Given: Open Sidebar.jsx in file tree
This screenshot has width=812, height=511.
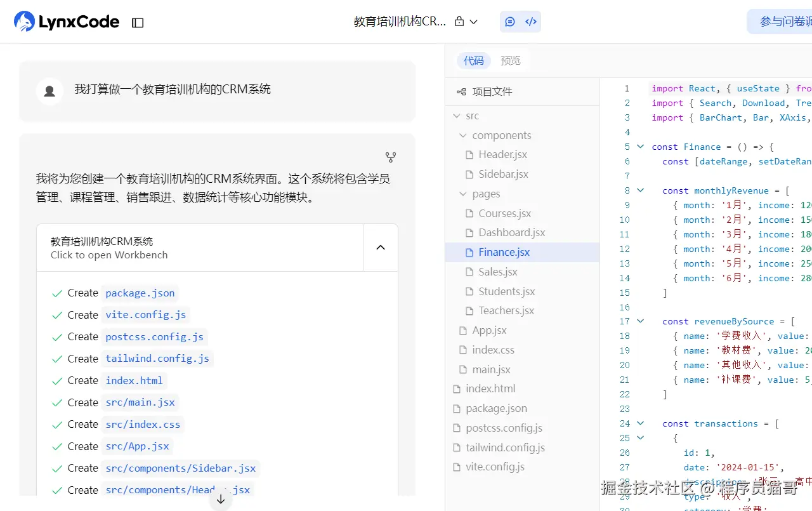Looking at the screenshot, I should 503,175.
